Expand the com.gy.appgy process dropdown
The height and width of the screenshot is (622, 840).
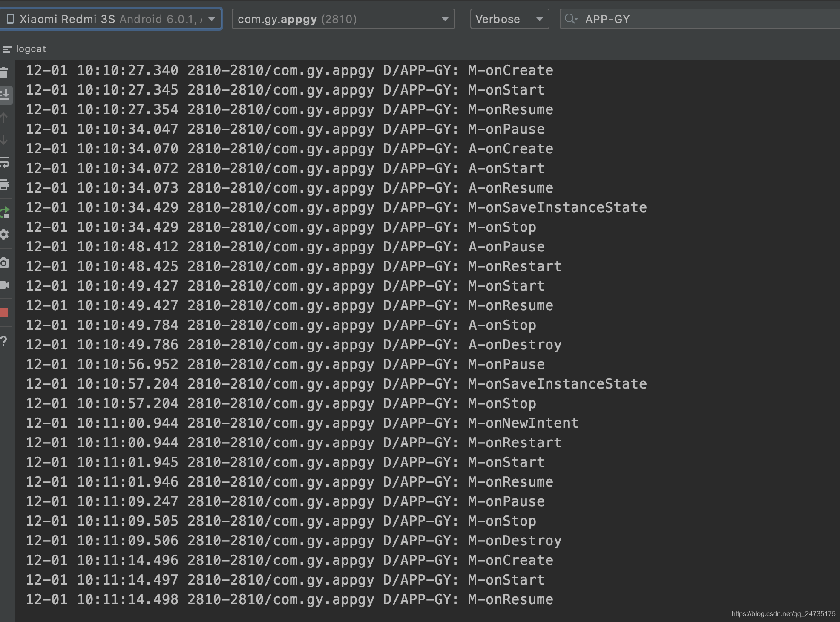[x=343, y=19]
